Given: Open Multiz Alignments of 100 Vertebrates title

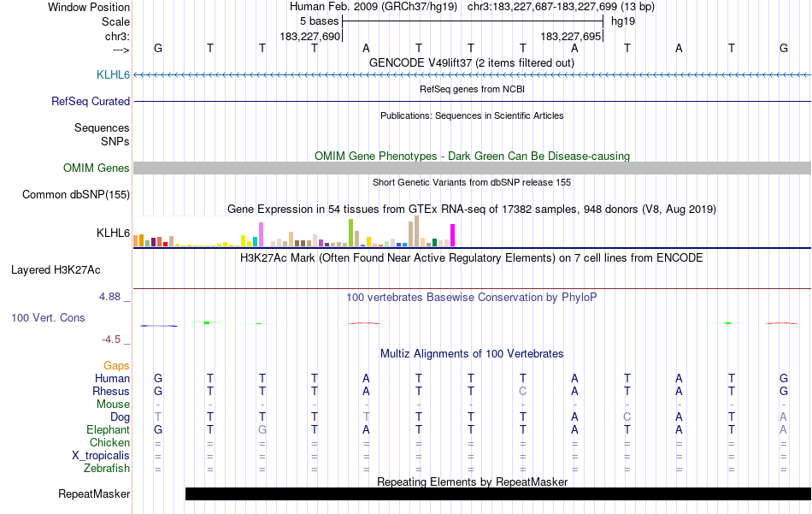Looking at the screenshot, I should click(x=472, y=353).
